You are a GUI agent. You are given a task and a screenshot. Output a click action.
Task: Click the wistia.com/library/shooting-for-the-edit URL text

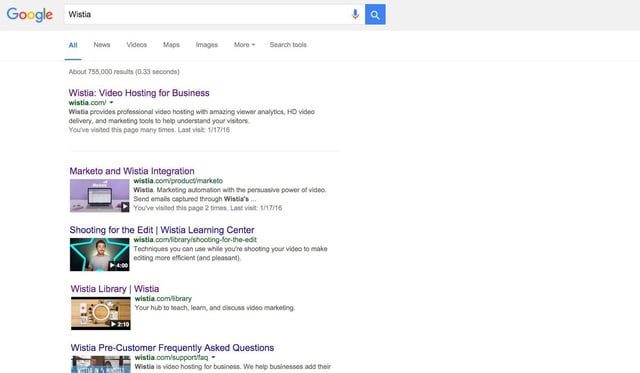[x=195, y=240]
